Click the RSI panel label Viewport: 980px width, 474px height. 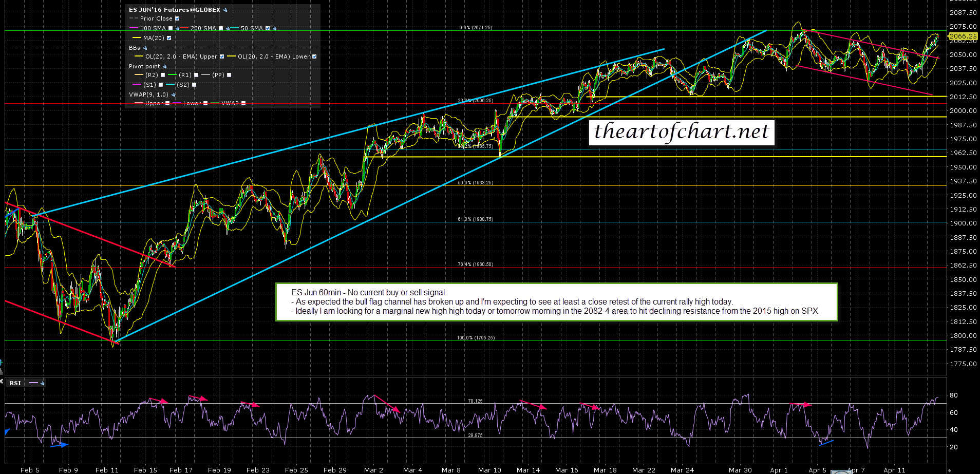click(15, 383)
